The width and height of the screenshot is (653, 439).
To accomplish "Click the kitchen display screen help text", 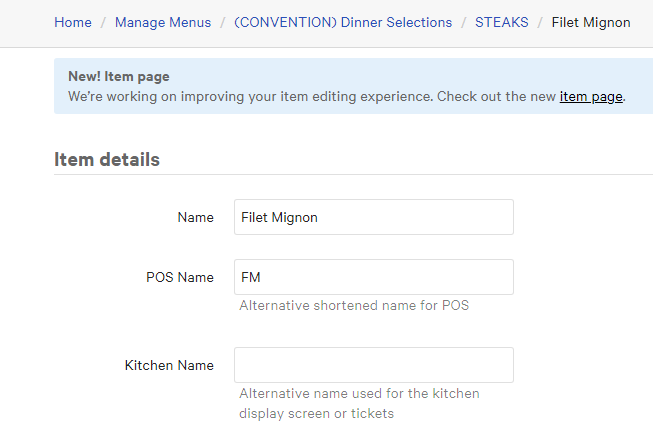I will pyautogui.click(x=359, y=403).
